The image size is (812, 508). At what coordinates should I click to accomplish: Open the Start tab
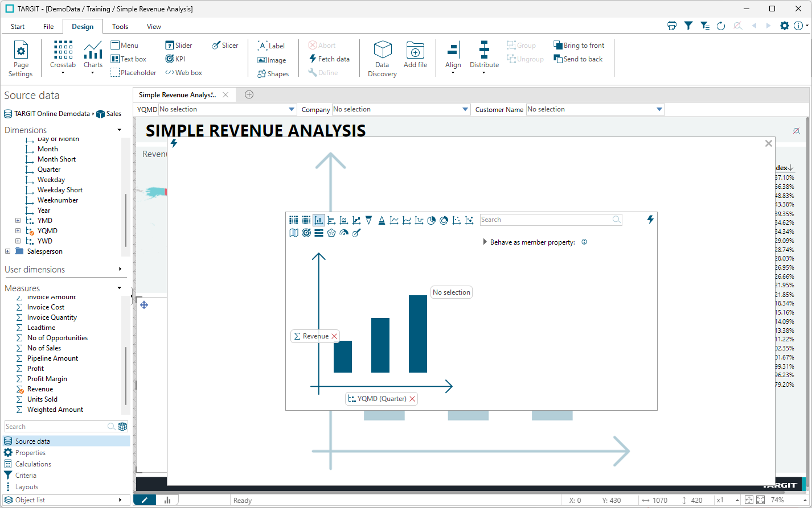18,27
